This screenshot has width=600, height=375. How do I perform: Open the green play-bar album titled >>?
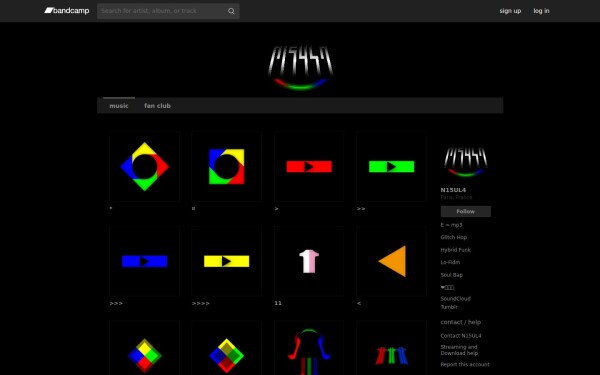click(391, 166)
